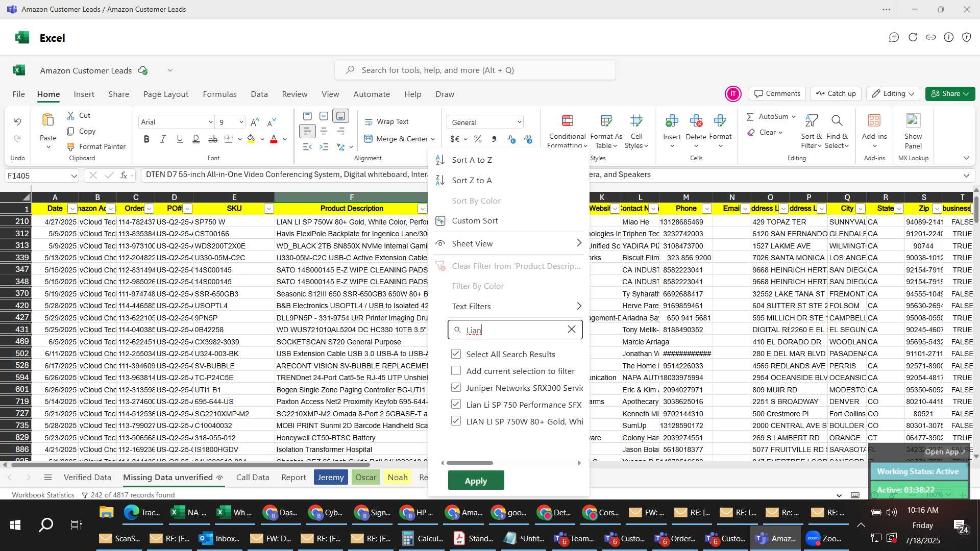Align text to the left
This screenshot has width=980, height=551.
pyautogui.click(x=307, y=132)
